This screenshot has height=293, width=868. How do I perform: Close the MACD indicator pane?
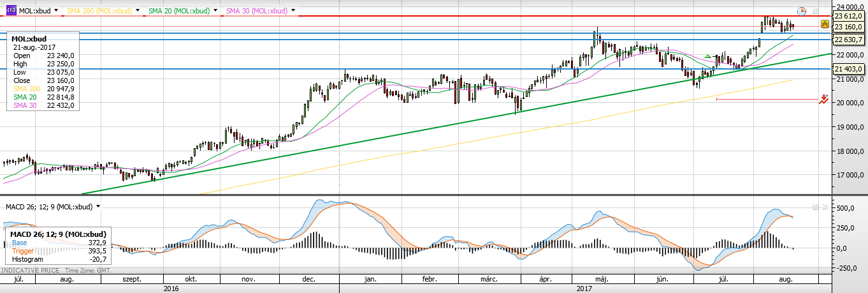click(x=824, y=207)
